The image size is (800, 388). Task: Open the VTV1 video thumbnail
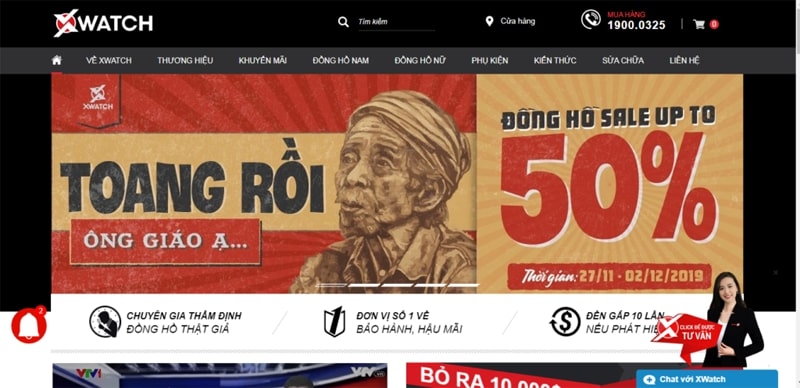pos(220,375)
